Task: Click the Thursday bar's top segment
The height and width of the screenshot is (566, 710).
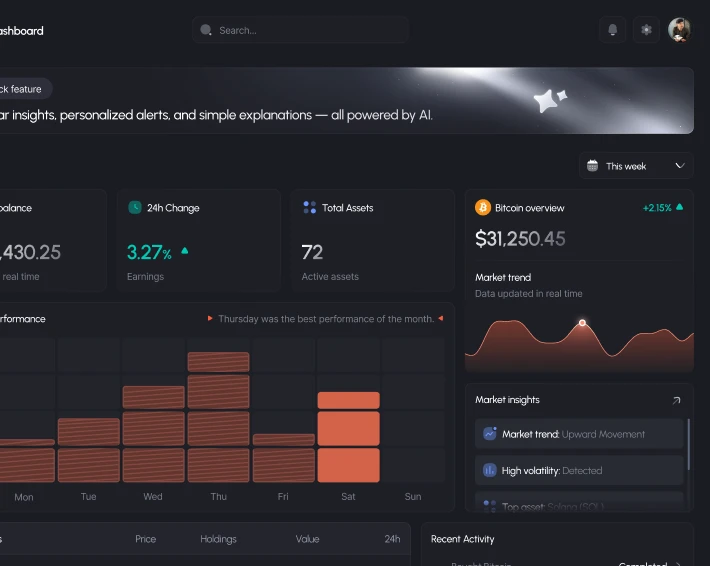Action: 219,362
